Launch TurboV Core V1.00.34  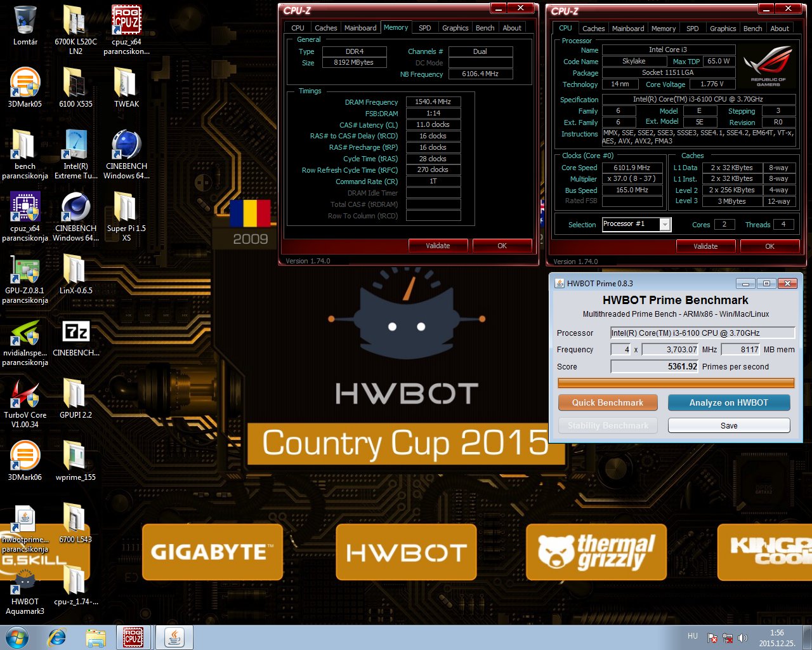(x=25, y=403)
